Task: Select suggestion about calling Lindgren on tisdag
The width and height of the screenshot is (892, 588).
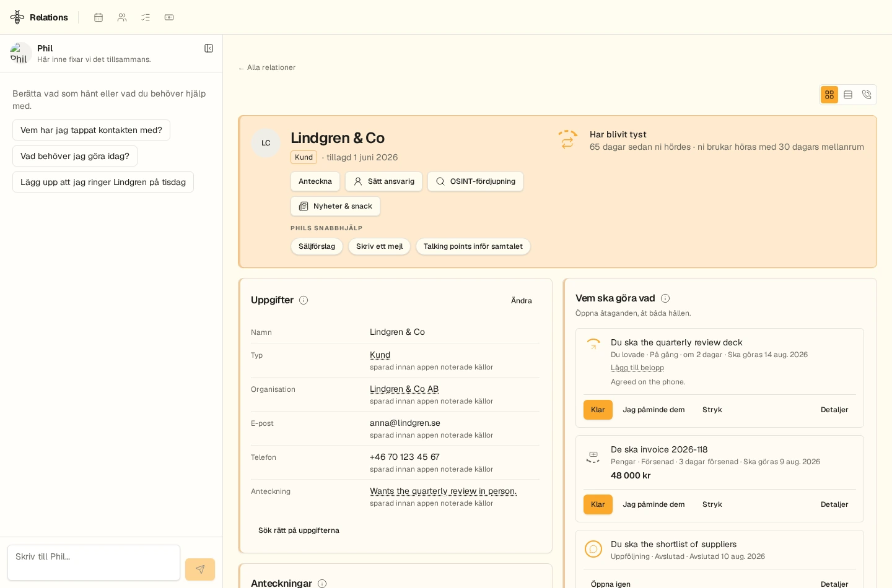Action: (103, 182)
